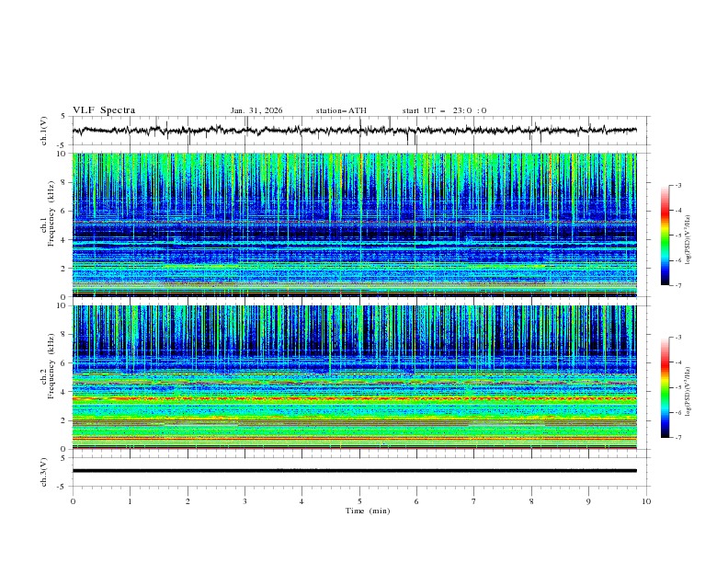Click the ch.2 lower colorbar scale
This screenshot has height=563, width=728.
pos(665,387)
